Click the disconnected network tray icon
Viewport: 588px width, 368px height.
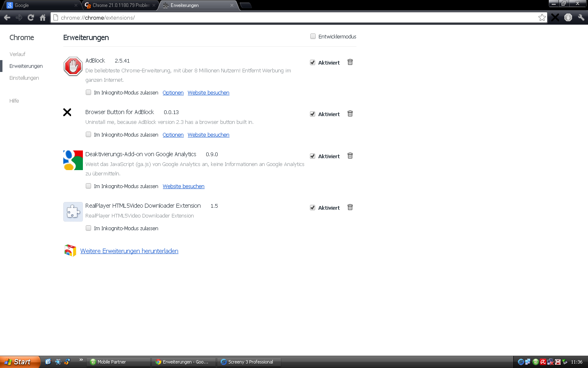(x=550, y=362)
